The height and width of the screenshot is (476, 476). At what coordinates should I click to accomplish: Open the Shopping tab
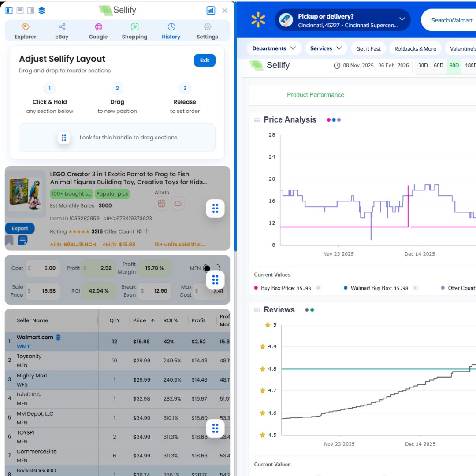(134, 31)
